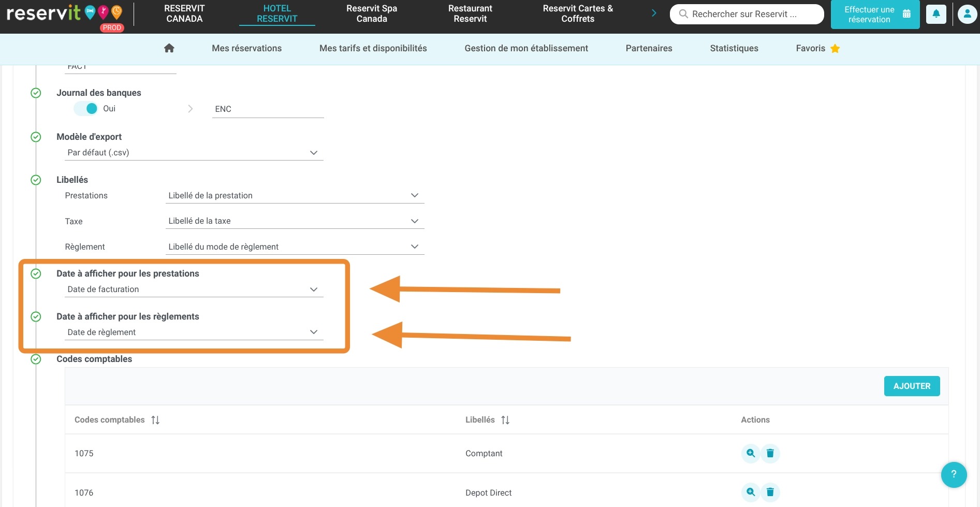Sort by Libellés column arrows
The height and width of the screenshot is (507, 980).
505,420
